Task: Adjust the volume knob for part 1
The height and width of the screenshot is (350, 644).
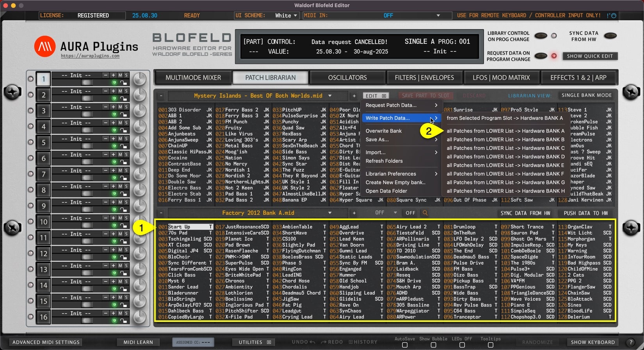Action: [x=139, y=79]
